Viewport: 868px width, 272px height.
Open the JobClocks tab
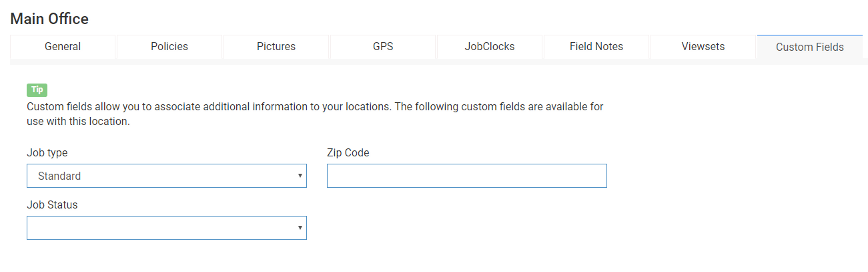pyautogui.click(x=490, y=47)
